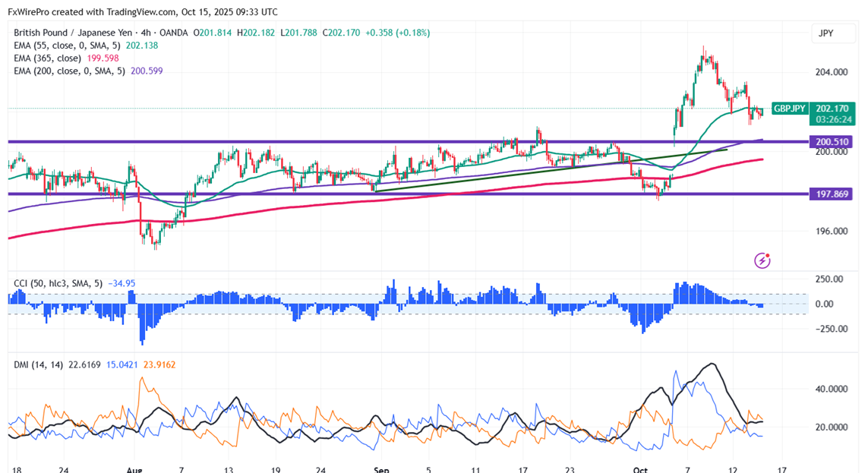Select the EMA (200, close, 0, SMA, 5) legend
The width and height of the screenshot is (868, 473).
point(69,71)
